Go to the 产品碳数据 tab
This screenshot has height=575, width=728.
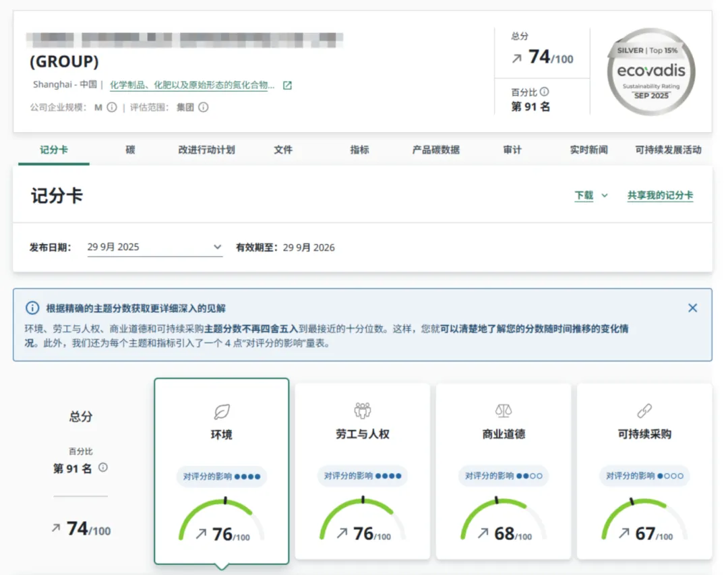coord(436,150)
